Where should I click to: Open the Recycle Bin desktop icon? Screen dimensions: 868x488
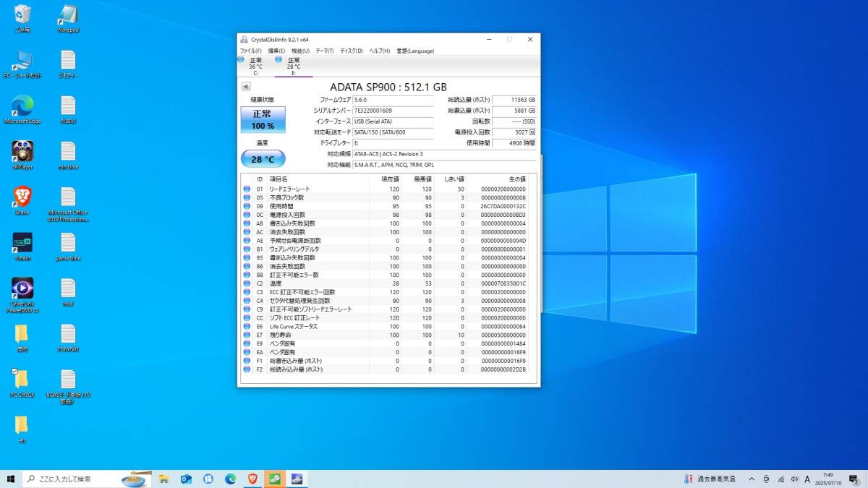22,19
